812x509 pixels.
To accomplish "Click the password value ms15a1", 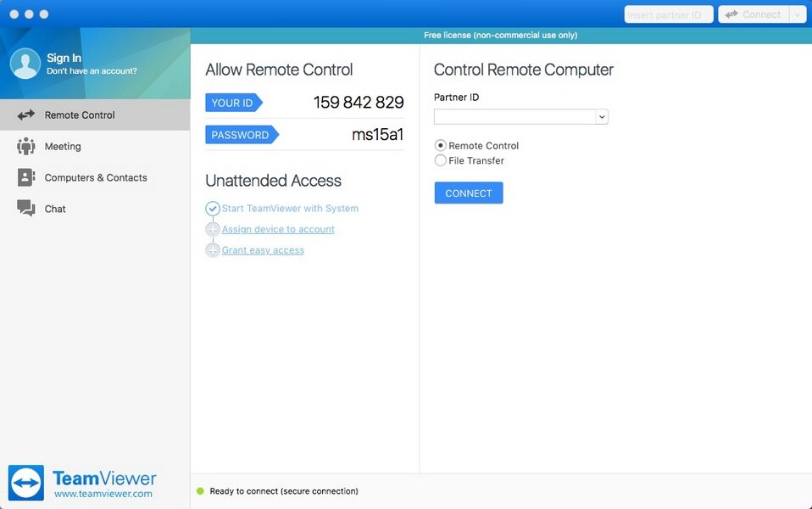I will [377, 135].
